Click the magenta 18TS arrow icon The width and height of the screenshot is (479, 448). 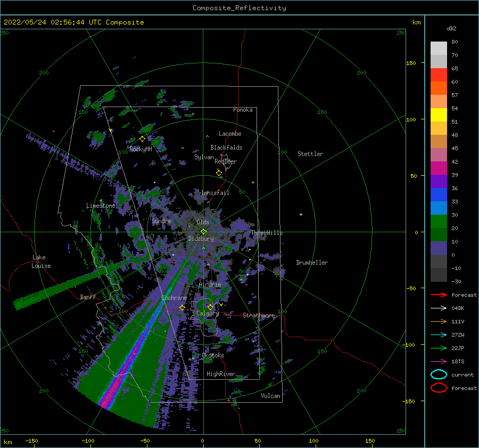click(x=439, y=362)
